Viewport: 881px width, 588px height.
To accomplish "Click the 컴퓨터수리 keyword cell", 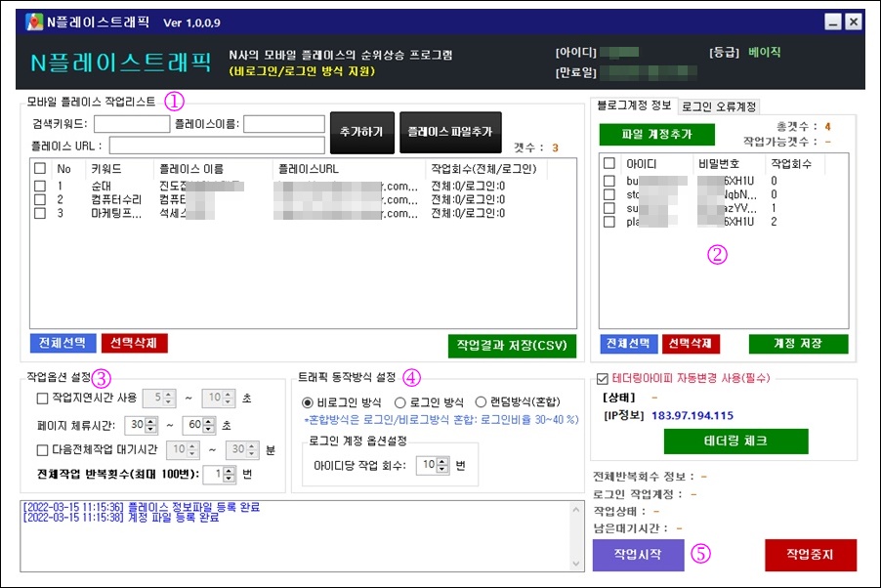I will (x=116, y=199).
